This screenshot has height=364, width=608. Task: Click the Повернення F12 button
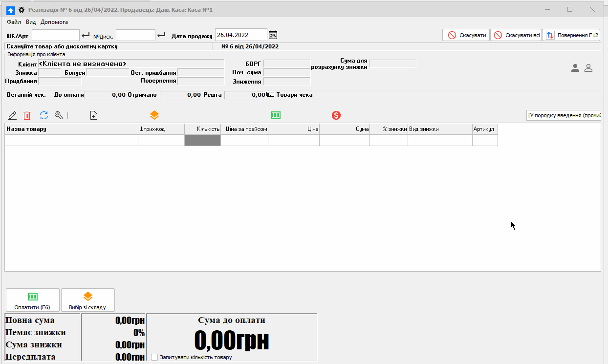(571, 35)
